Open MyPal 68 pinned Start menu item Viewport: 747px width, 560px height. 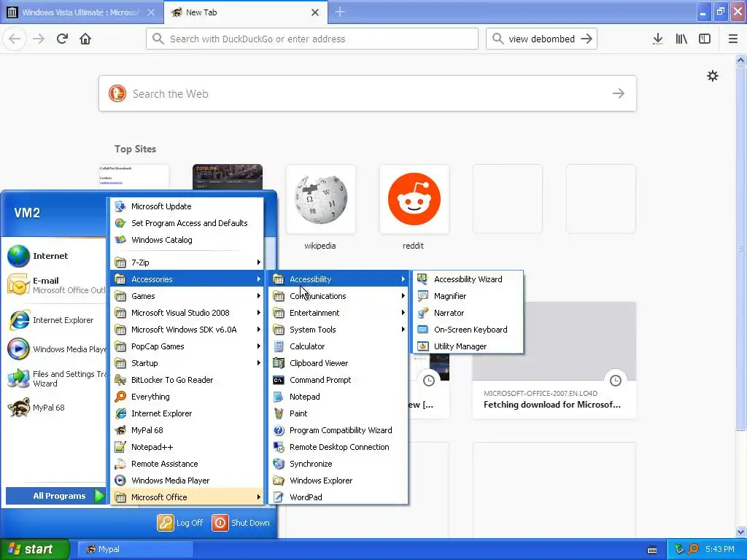[55, 408]
